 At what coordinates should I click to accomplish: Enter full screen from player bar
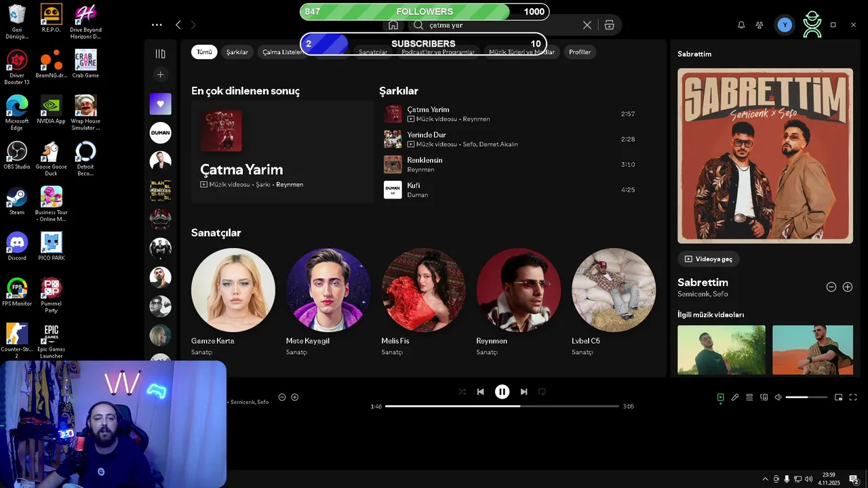tap(853, 397)
